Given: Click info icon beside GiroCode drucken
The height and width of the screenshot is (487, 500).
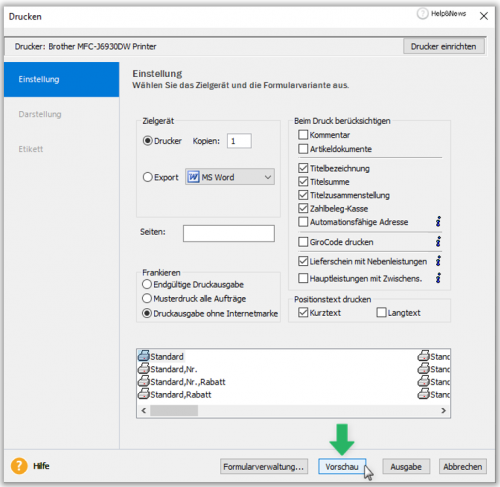Looking at the screenshot, I should tap(438, 241).
